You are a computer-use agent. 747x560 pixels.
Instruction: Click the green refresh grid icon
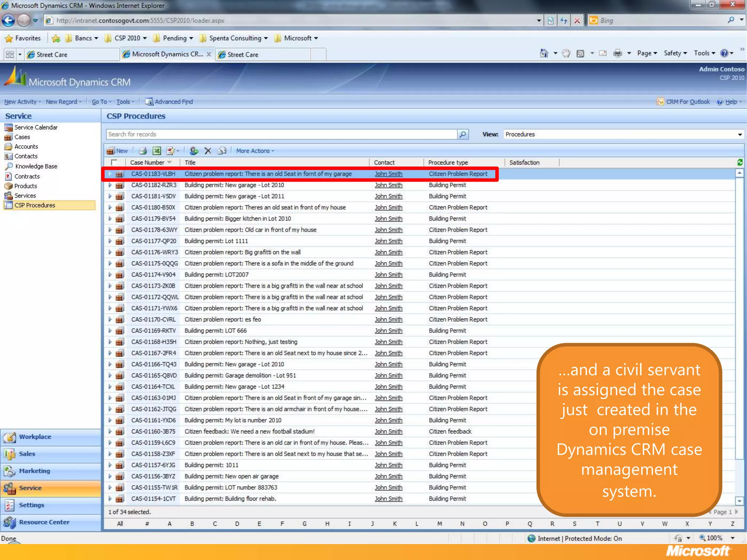[x=740, y=162]
